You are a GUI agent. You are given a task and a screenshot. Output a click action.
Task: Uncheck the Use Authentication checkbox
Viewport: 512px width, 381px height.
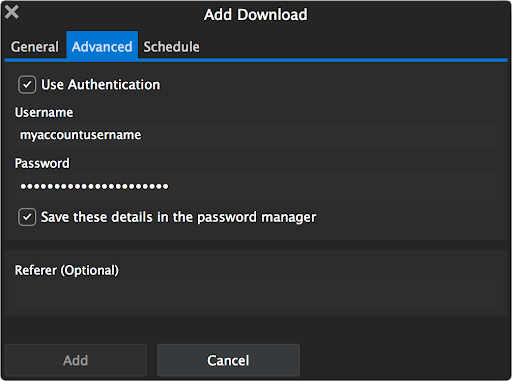[x=27, y=85]
